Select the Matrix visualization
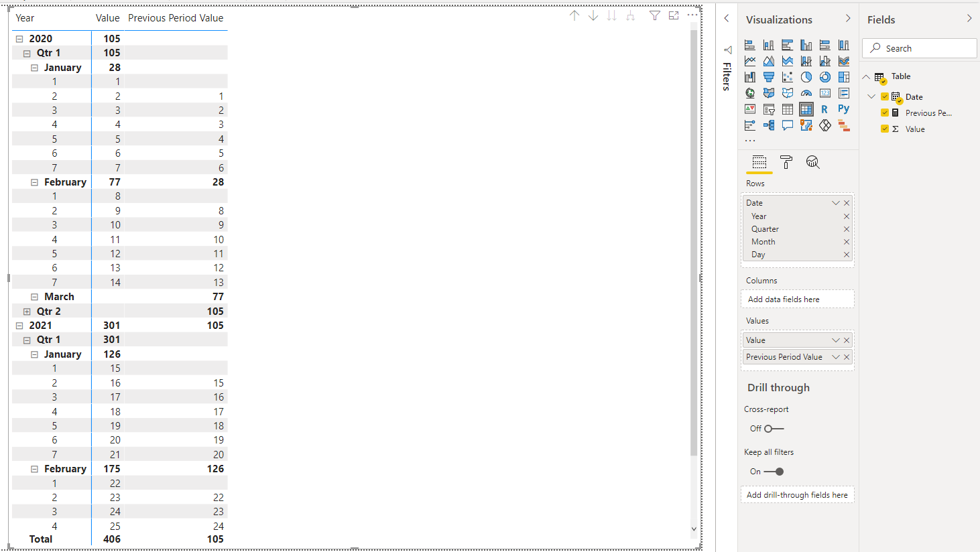980x552 pixels. point(806,109)
